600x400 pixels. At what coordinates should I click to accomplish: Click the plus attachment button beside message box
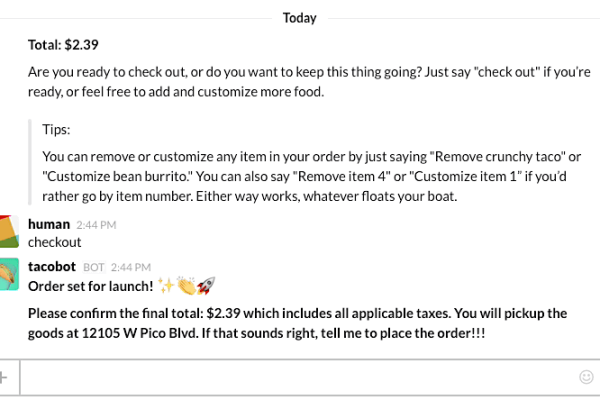click(x=5, y=377)
